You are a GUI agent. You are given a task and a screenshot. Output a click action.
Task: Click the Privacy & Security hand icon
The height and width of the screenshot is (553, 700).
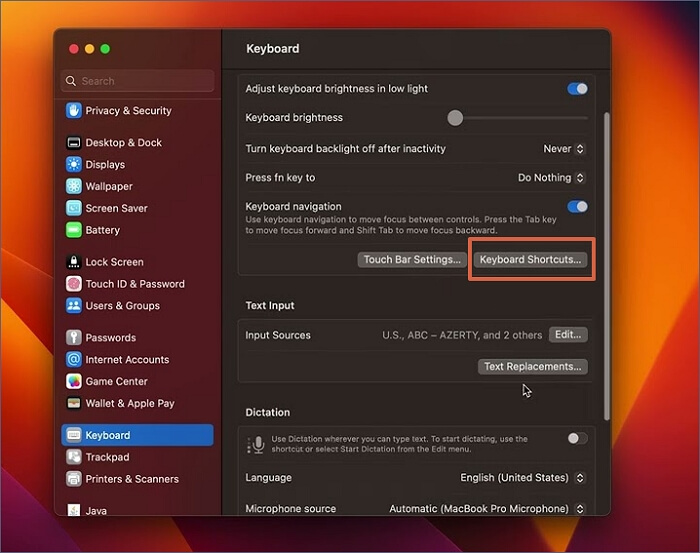[74, 110]
